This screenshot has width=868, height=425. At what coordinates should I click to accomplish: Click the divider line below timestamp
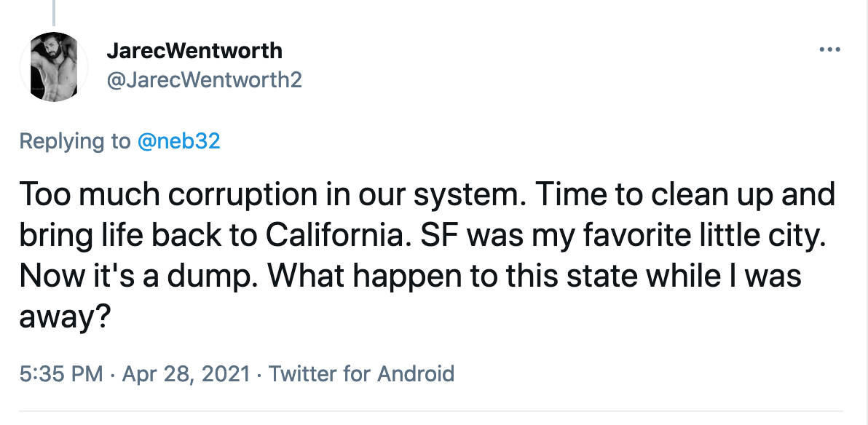tap(431, 411)
